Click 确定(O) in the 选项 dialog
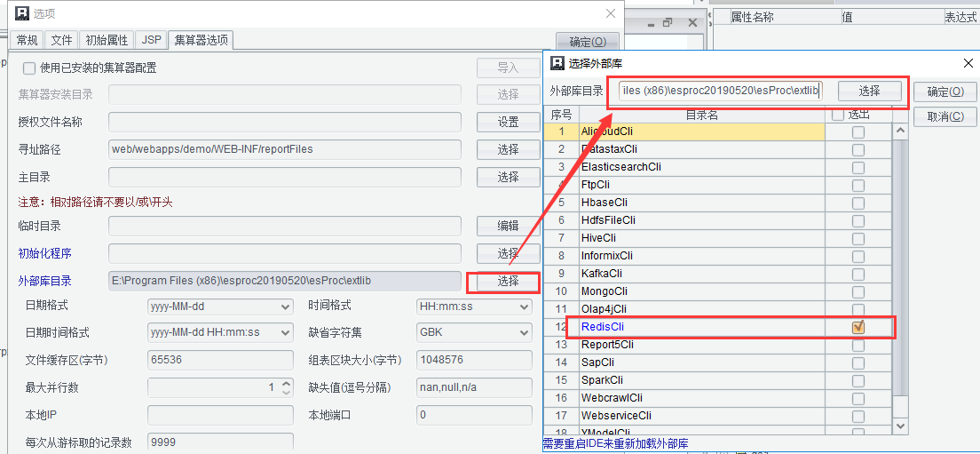This screenshot has height=454, width=980. (x=588, y=42)
